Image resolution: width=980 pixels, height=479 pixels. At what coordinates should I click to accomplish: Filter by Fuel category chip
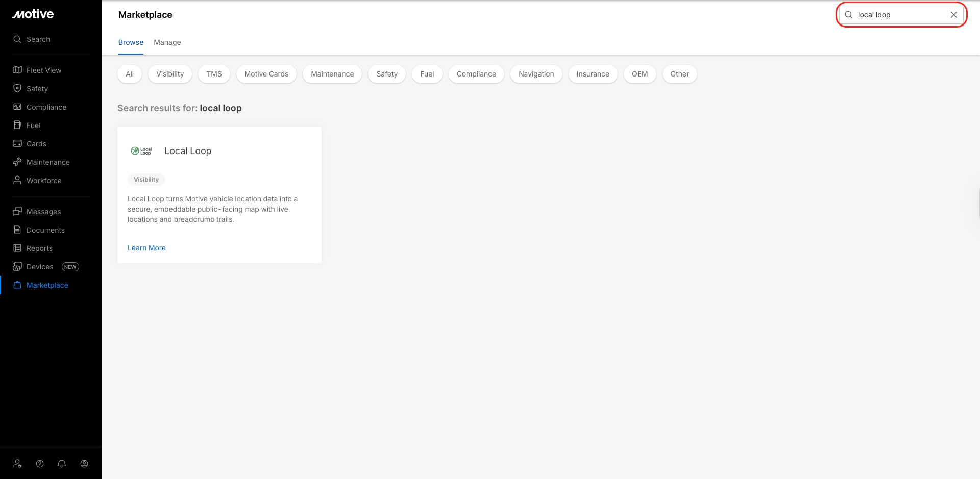click(427, 74)
